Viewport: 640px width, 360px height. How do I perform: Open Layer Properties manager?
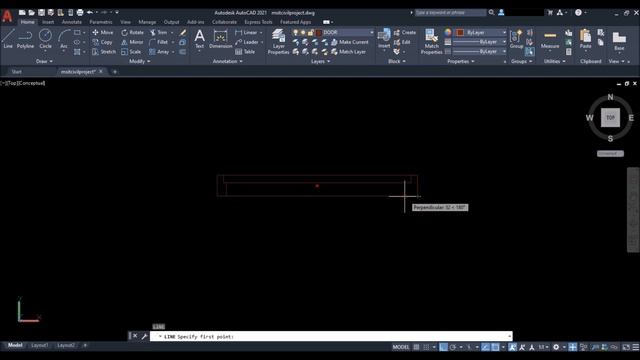(x=279, y=42)
